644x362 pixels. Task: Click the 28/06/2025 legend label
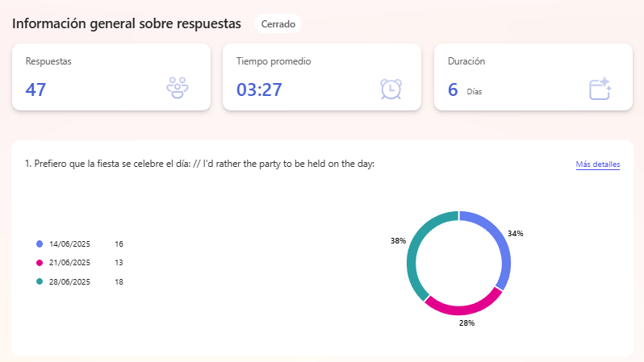coord(69,281)
